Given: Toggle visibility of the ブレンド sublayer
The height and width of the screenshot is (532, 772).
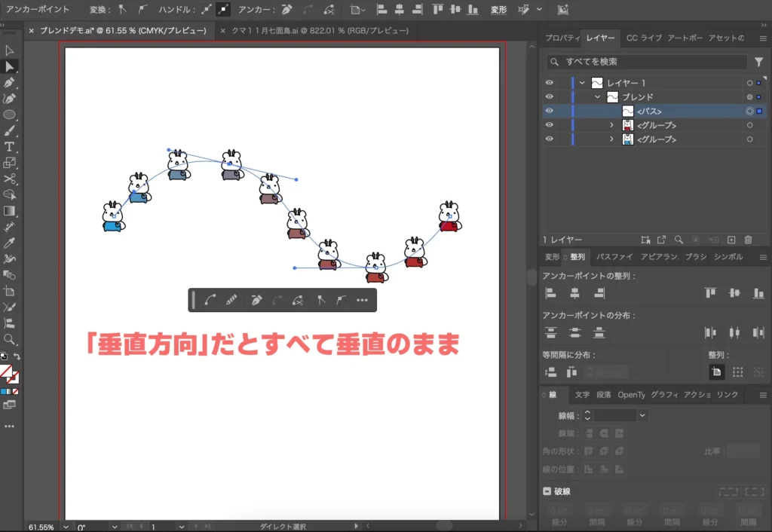Looking at the screenshot, I should pos(549,97).
